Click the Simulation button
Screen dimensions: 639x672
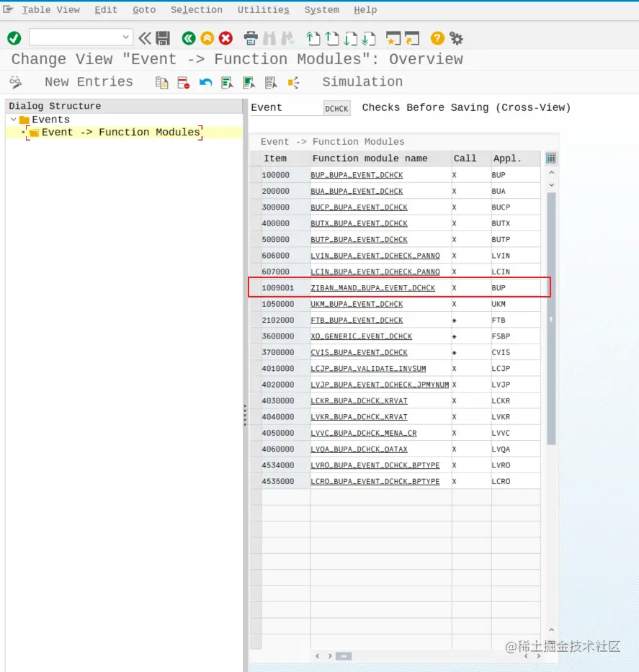point(362,82)
